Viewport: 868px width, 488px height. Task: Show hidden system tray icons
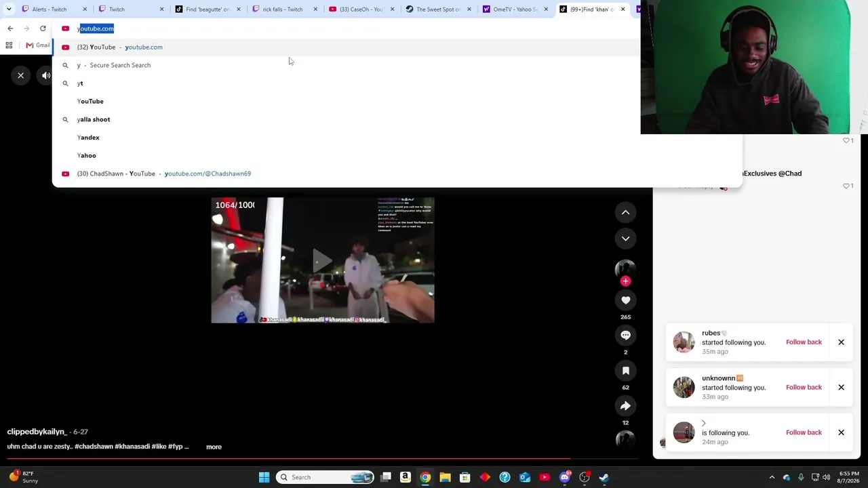click(772, 477)
